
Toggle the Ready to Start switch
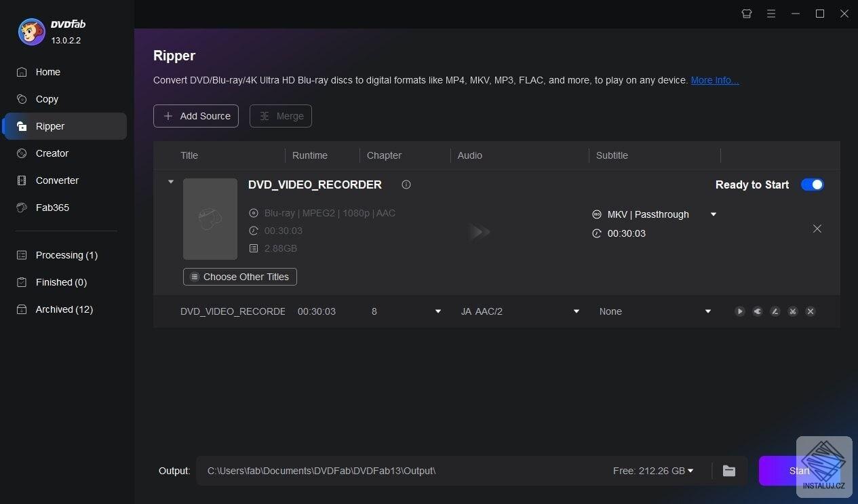tap(813, 185)
